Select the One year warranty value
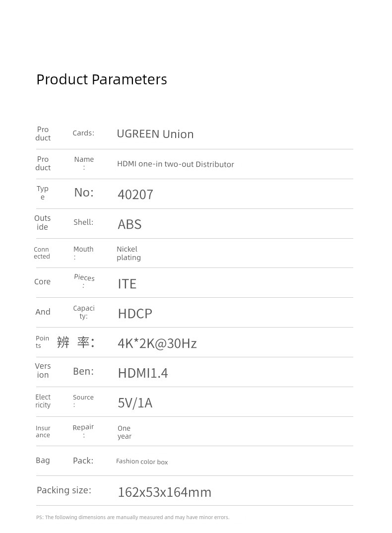Image resolution: width=392 pixels, height=533 pixels. [124, 432]
